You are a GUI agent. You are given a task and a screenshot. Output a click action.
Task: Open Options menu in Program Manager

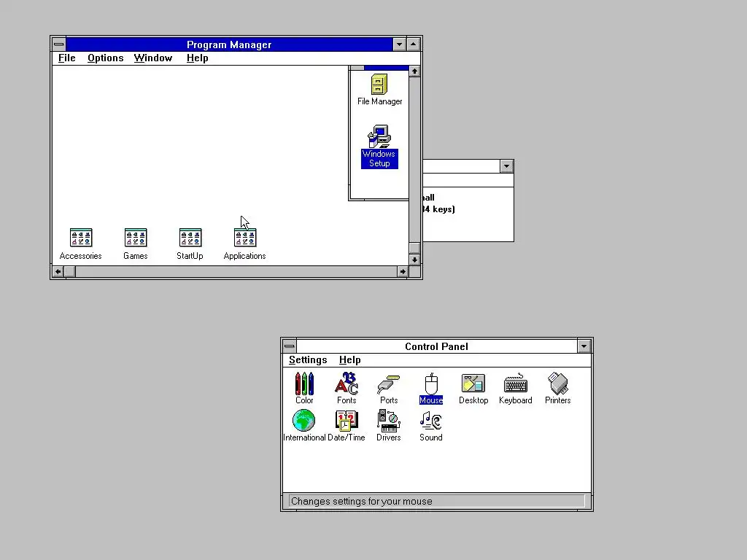105,58
